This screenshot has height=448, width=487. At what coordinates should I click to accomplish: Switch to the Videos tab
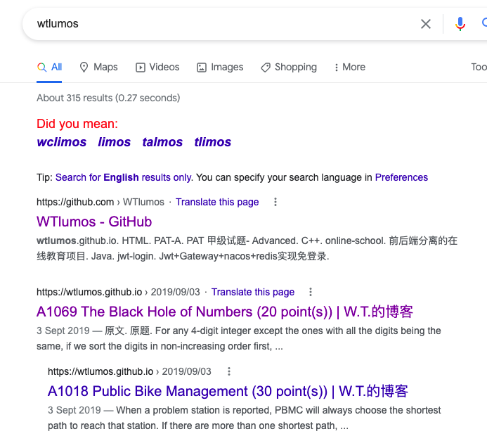(157, 67)
